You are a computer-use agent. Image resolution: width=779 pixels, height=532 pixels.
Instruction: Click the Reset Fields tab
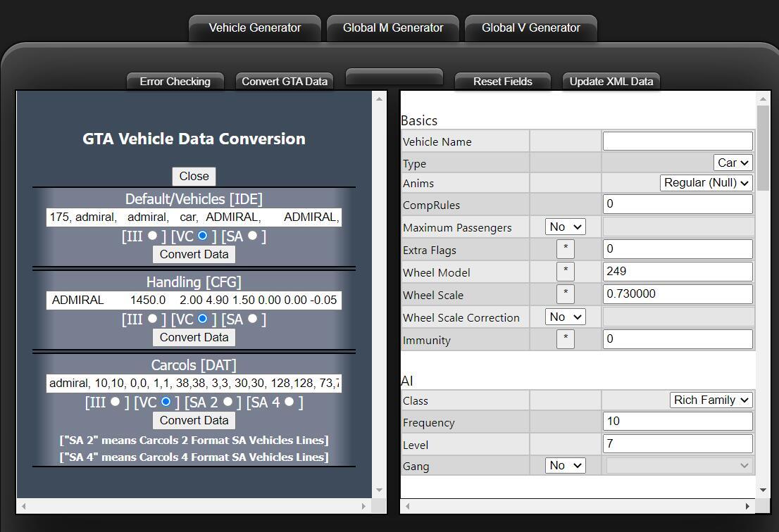(502, 82)
